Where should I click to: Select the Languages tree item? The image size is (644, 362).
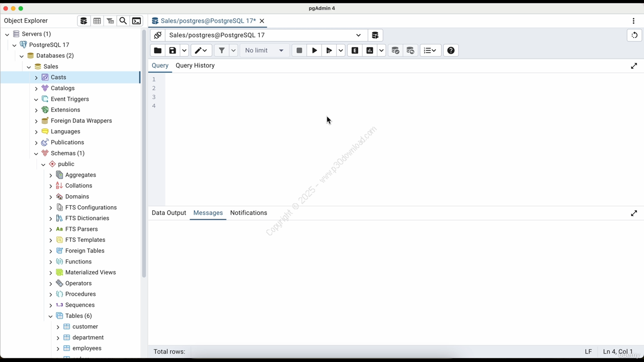click(65, 131)
